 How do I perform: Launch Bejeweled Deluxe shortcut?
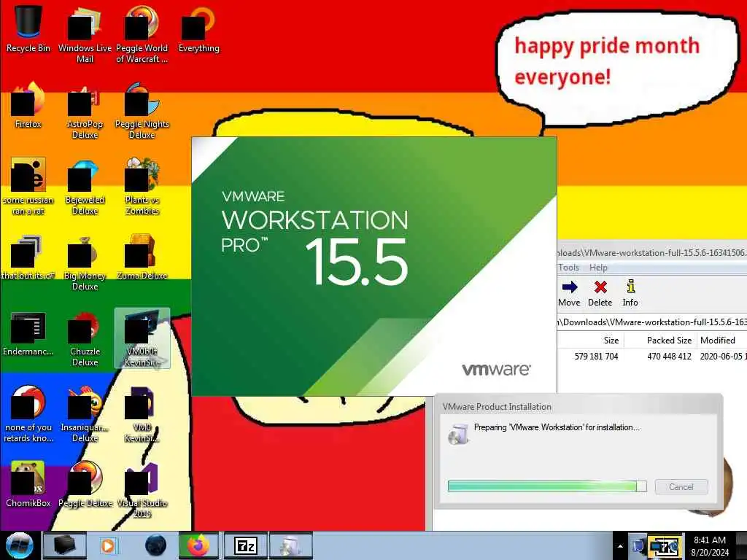[85, 187]
